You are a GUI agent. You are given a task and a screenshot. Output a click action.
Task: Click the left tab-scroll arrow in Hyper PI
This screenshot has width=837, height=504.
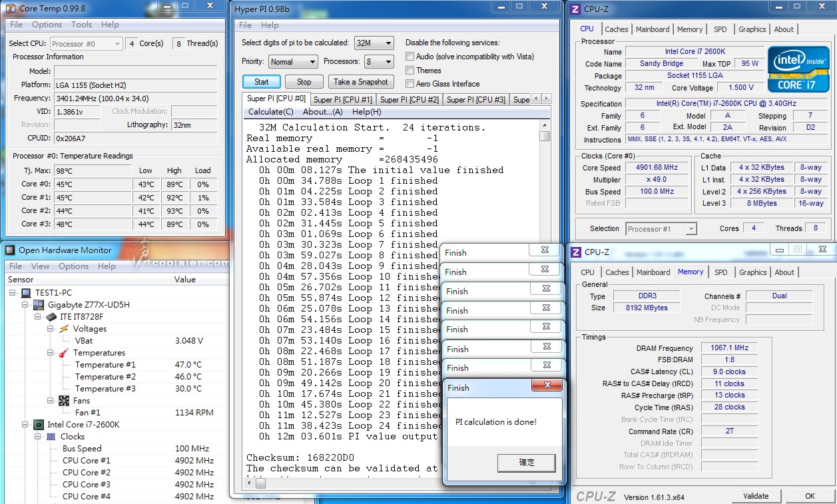pos(536,99)
